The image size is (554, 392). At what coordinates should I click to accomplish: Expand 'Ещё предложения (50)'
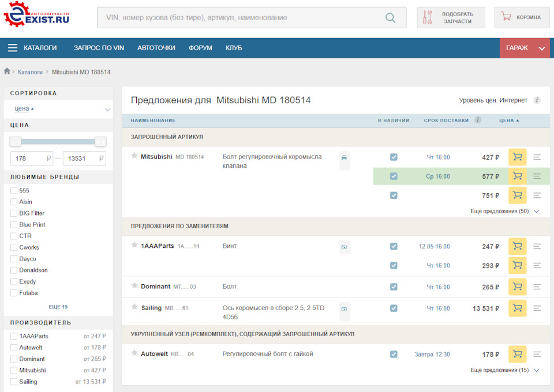tap(504, 211)
